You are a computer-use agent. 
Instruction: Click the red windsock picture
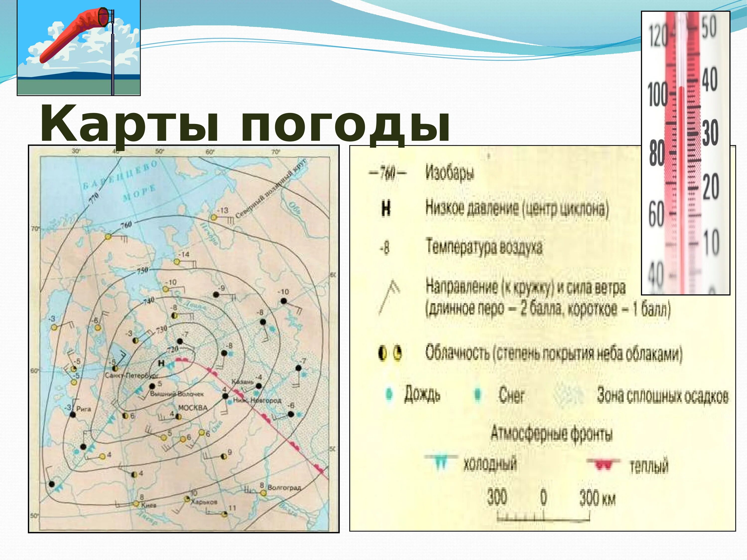79,48
